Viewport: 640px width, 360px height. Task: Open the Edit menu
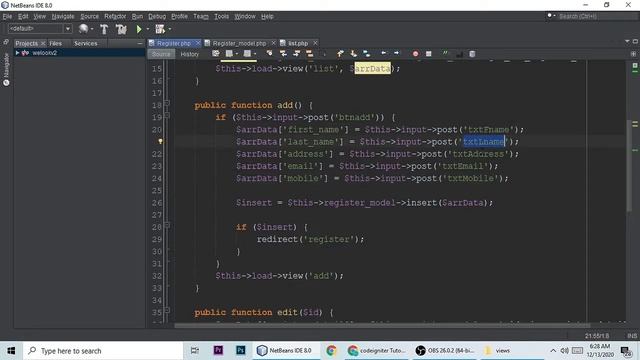(23, 16)
